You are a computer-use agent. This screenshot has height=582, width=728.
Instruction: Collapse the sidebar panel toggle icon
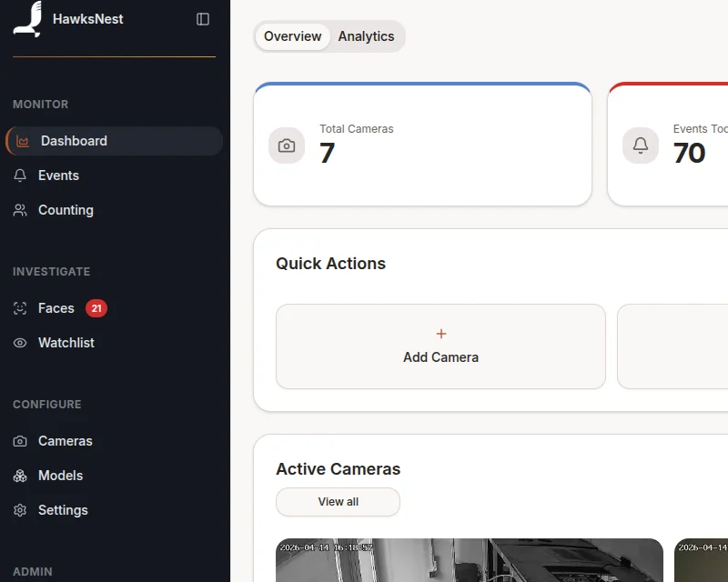point(203,19)
